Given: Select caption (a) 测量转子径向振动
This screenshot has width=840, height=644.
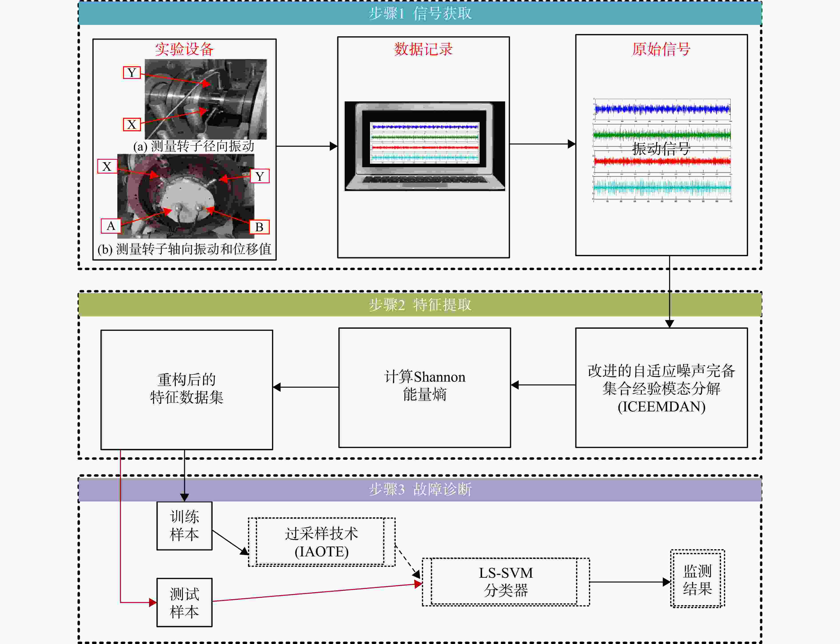Looking at the screenshot, I should coord(193,146).
